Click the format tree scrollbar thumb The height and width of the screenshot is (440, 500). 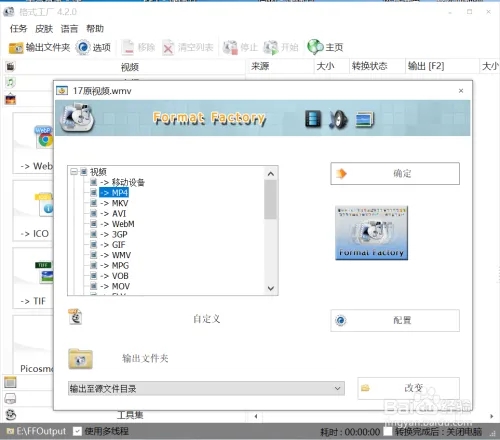pyautogui.click(x=271, y=199)
